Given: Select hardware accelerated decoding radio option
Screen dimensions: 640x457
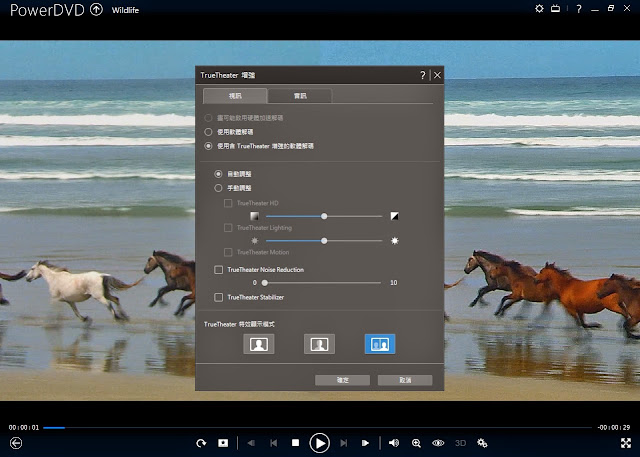Looking at the screenshot, I should click(x=208, y=118).
